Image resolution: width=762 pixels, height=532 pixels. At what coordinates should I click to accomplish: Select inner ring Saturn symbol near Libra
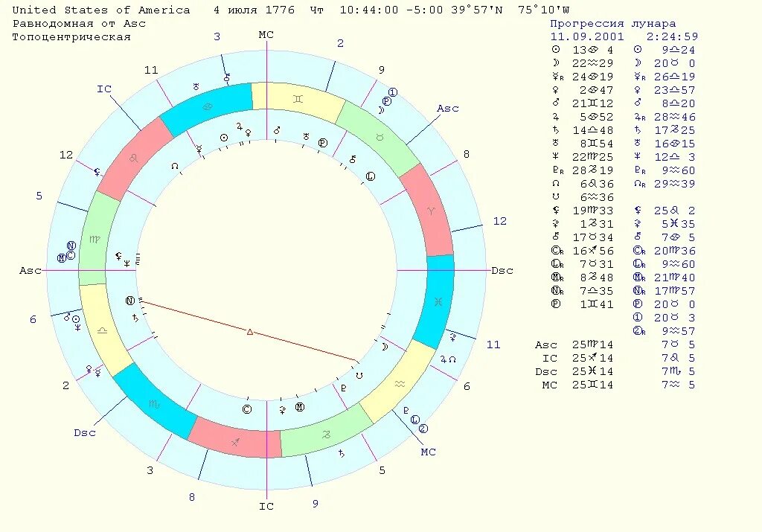point(135,318)
